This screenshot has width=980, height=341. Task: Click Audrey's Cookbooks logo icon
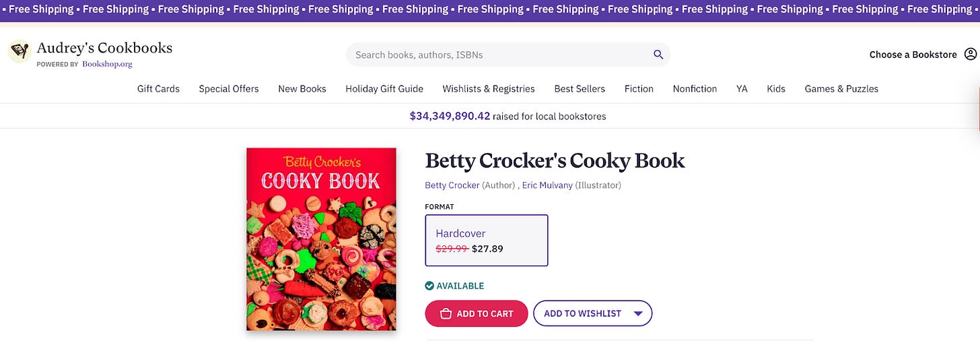click(20, 51)
